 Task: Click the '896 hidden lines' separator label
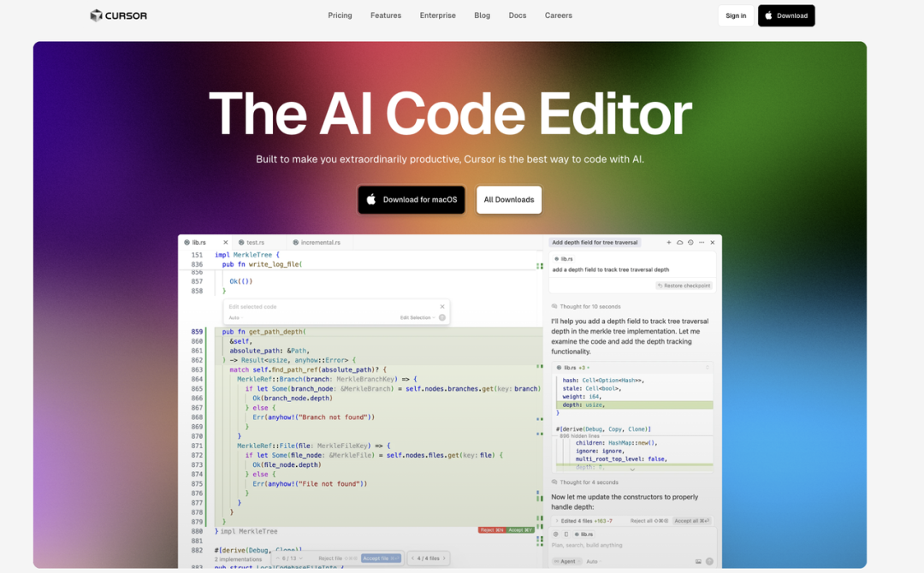(579, 436)
